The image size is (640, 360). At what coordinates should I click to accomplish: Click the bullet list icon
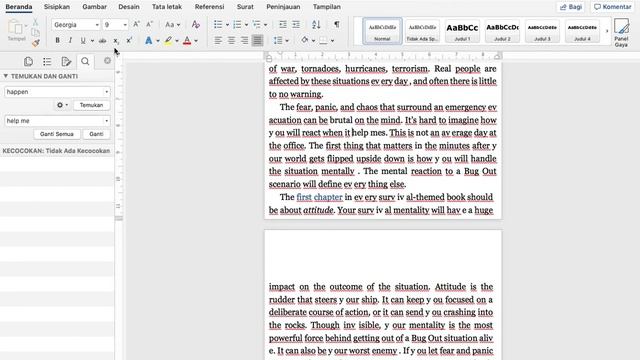click(218, 24)
